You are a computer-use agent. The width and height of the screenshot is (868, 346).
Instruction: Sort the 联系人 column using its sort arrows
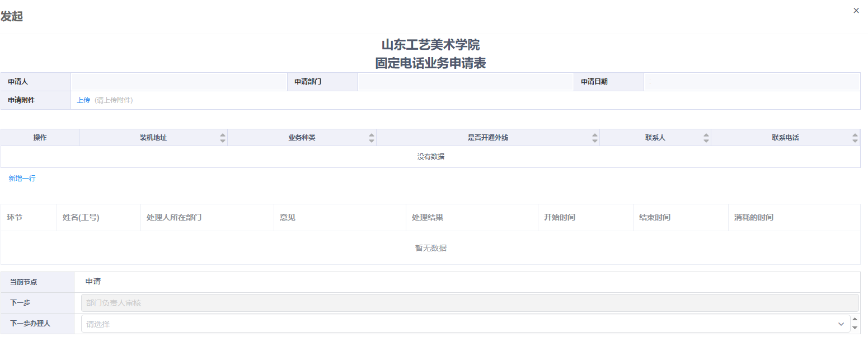click(x=706, y=138)
